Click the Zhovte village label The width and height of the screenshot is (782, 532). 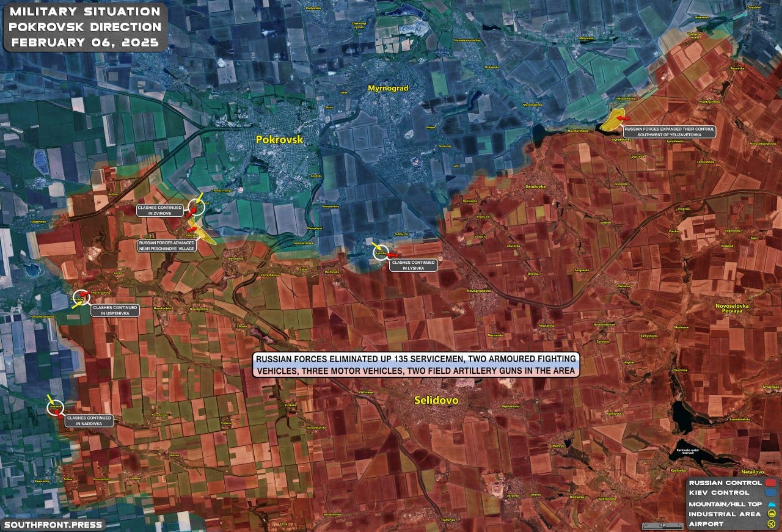point(241,326)
